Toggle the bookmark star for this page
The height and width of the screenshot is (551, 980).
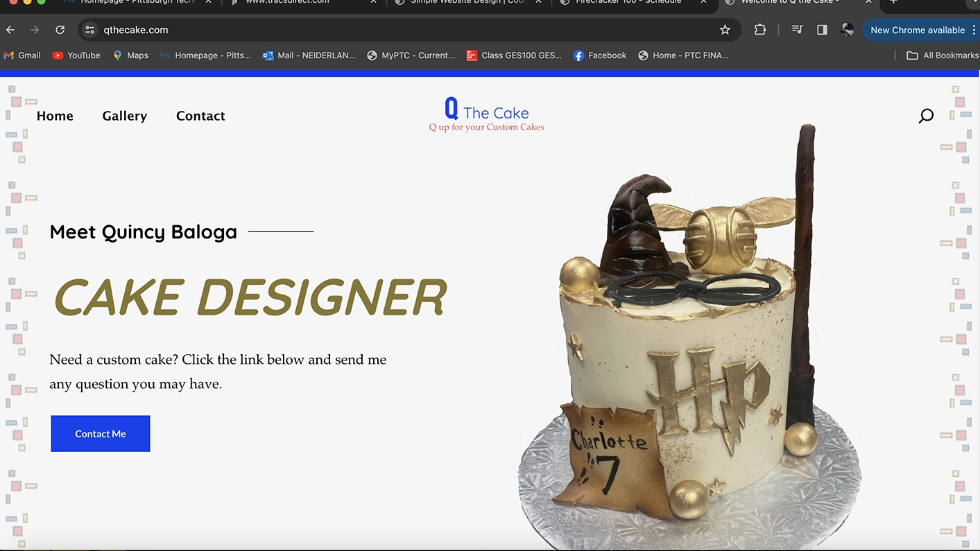[x=725, y=30]
